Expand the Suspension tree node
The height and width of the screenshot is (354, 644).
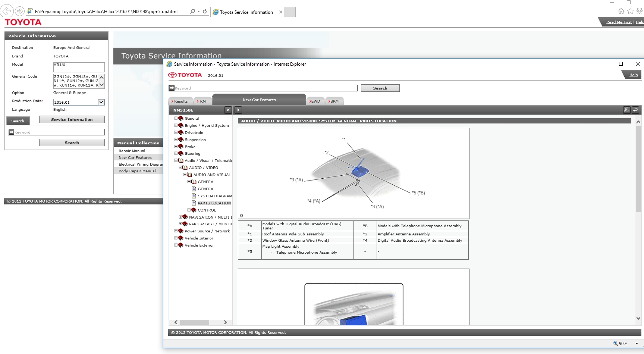tap(176, 140)
